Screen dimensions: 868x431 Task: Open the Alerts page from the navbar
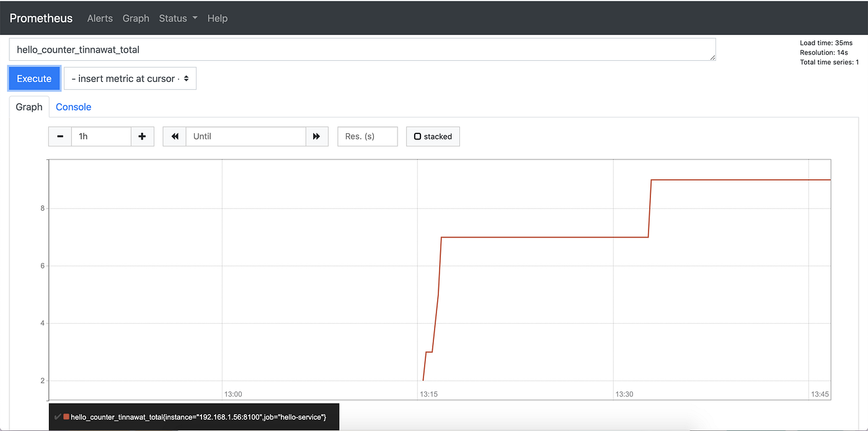[100, 18]
